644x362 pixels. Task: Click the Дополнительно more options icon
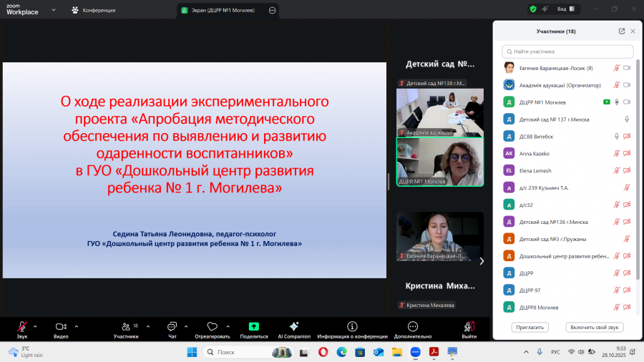pos(413,326)
